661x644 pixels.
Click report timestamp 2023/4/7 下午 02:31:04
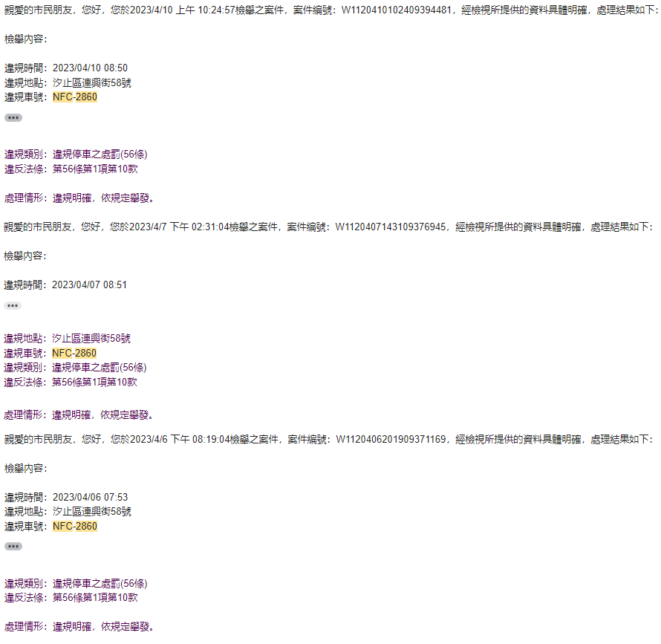(x=179, y=227)
